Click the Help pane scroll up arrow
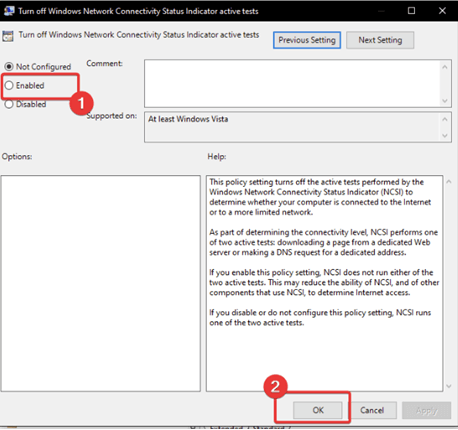Viewport: 458px width, 430px height. point(449,182)
